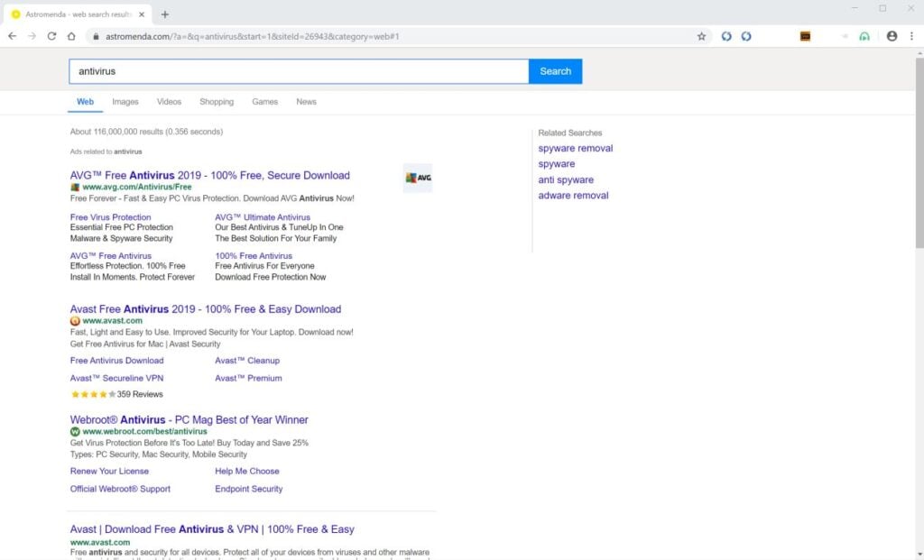Follow the Avast Secureline VPN sublink
The width and height of the screenshot is (924, 560).
[116, 378]
